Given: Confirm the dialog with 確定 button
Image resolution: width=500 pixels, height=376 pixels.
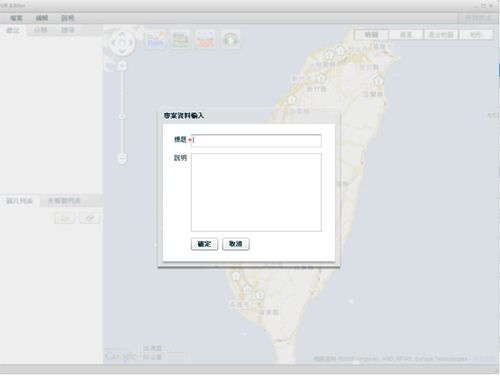Looking at the screenshot, I should point(204,244).
